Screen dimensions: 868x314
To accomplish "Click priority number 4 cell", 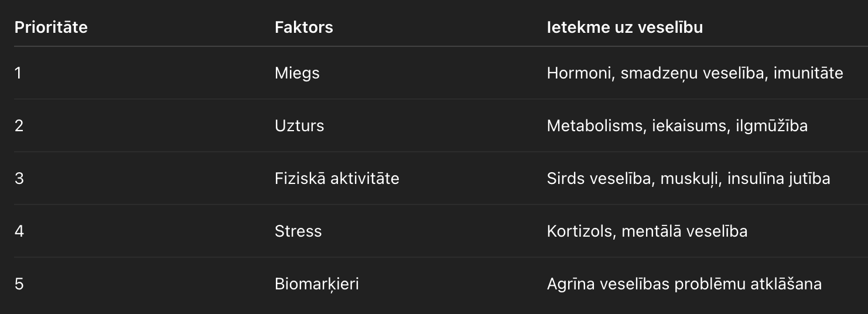I will coord(19,231).
